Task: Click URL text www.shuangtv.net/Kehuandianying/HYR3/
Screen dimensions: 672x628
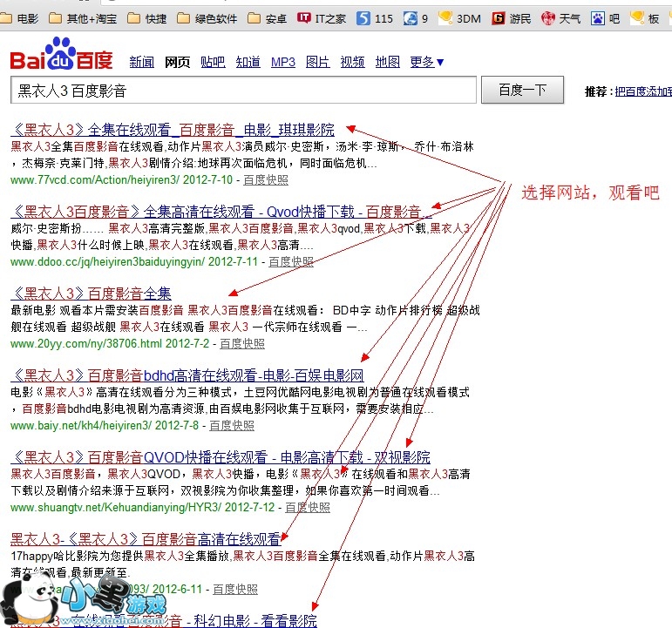Action: pos(116,507)
